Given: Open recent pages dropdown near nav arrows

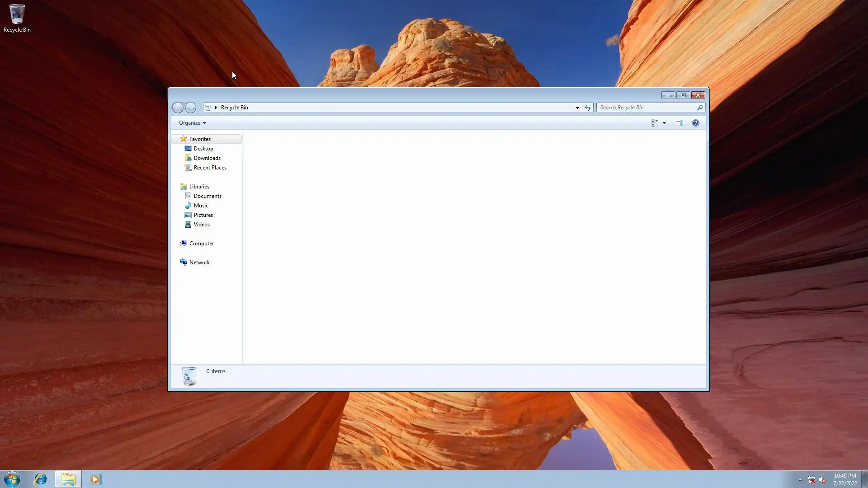Looking at the screenshot, I should 199,108.
